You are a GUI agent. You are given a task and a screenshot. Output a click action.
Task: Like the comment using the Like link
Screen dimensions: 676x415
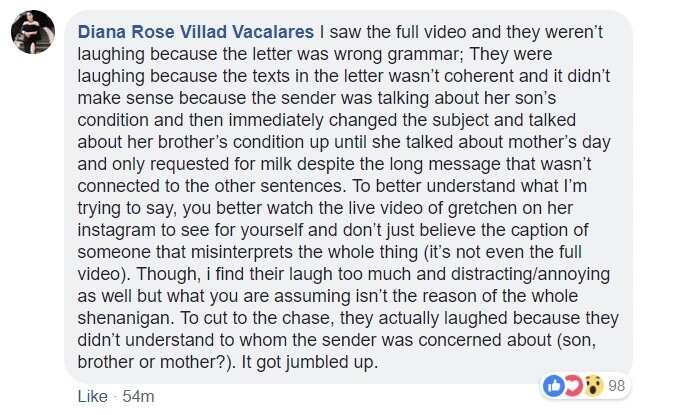93,396
